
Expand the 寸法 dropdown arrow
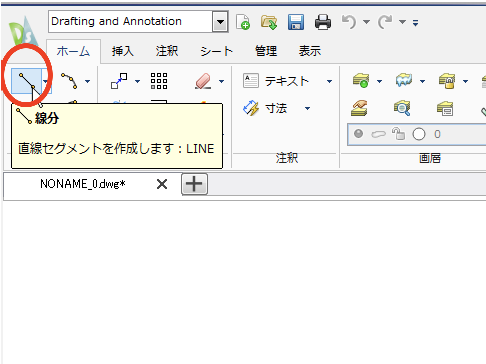307,108
